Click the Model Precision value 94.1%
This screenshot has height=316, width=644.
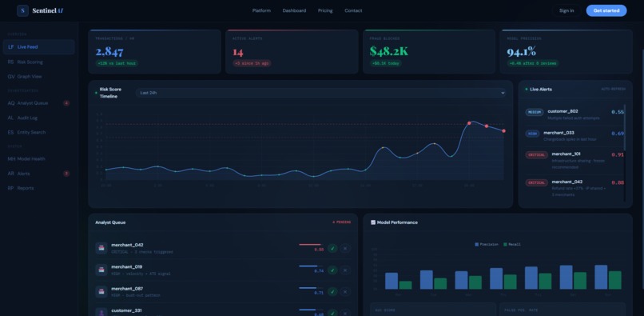click(522, 52)
